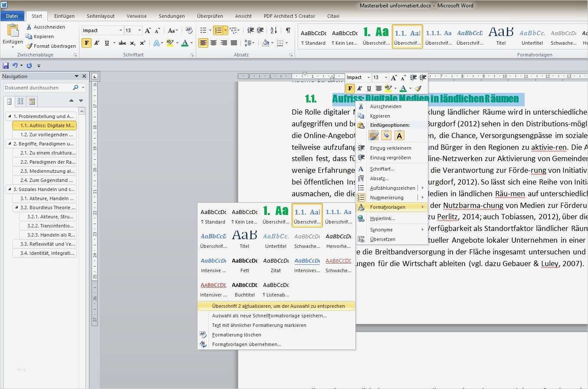Open font size dropdown in the ribbon

click(139, 30)
